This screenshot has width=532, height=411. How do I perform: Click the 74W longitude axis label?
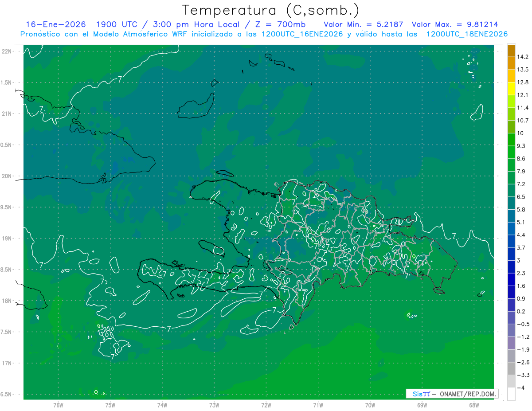[x=162, y=405]
